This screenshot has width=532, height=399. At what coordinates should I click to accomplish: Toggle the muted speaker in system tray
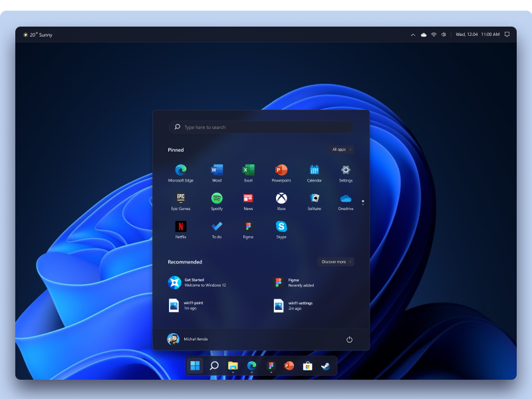tap(444, 34)
